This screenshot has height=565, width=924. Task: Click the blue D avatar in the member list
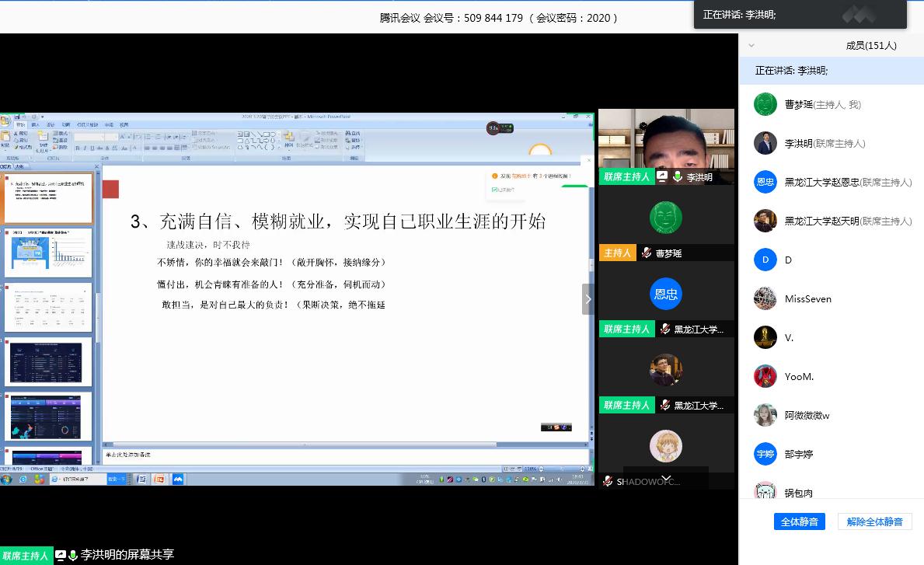pyautogui.click(x=765, y=260)
